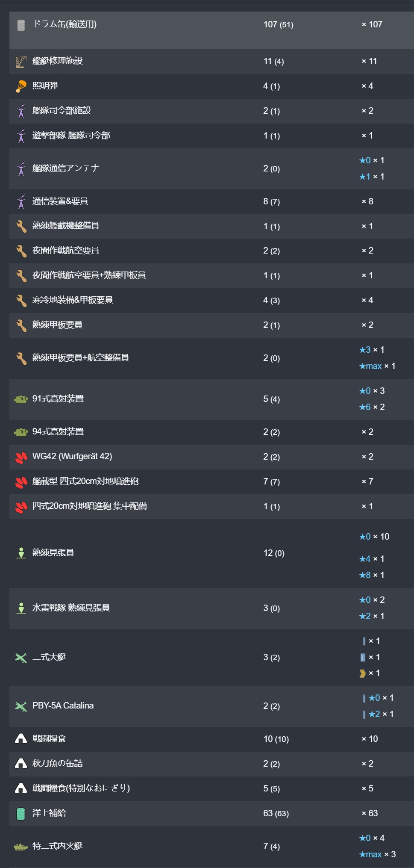The width and height of the screenshot is (414, 868).
Task: Select the PBY-5A Catalina row name
Action: 63,706
